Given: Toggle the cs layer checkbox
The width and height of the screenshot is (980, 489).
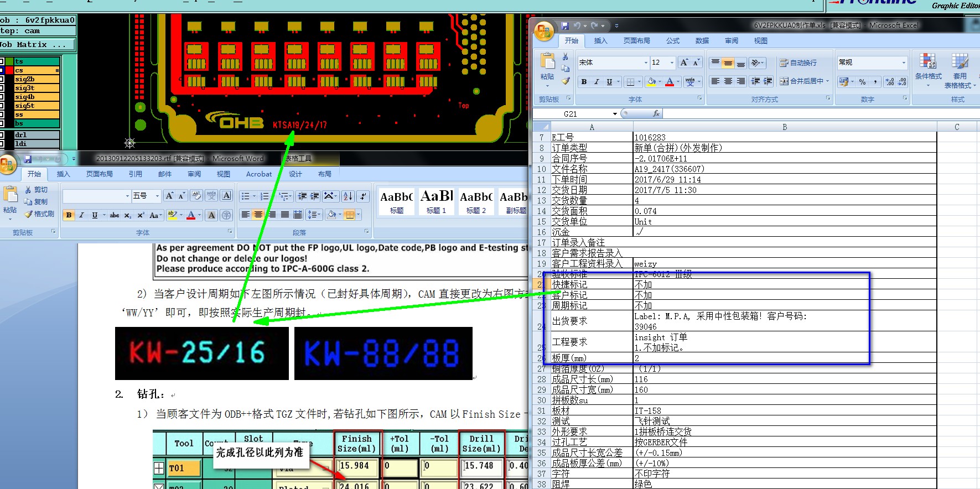Looking at the screenshot, I should (3, 70).
